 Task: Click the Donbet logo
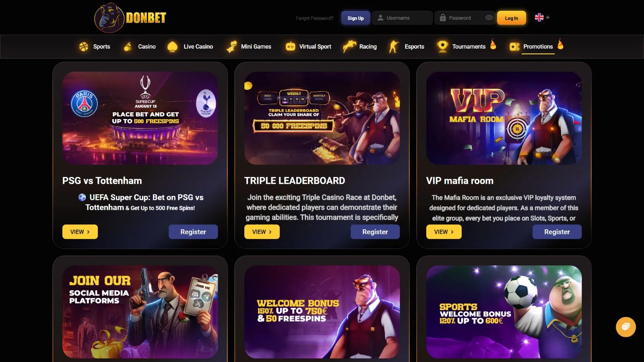130,18
